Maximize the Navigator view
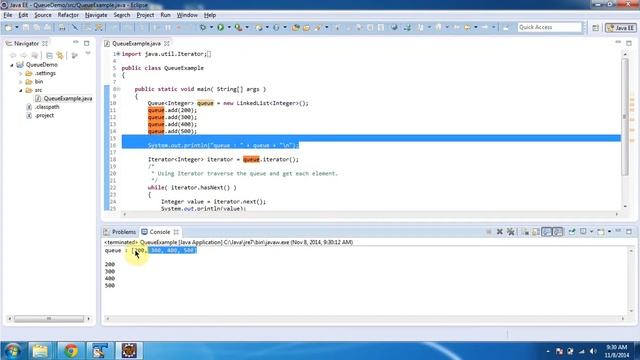The width and height of the screenshot is (640, 360). click(x=87, y=43)
